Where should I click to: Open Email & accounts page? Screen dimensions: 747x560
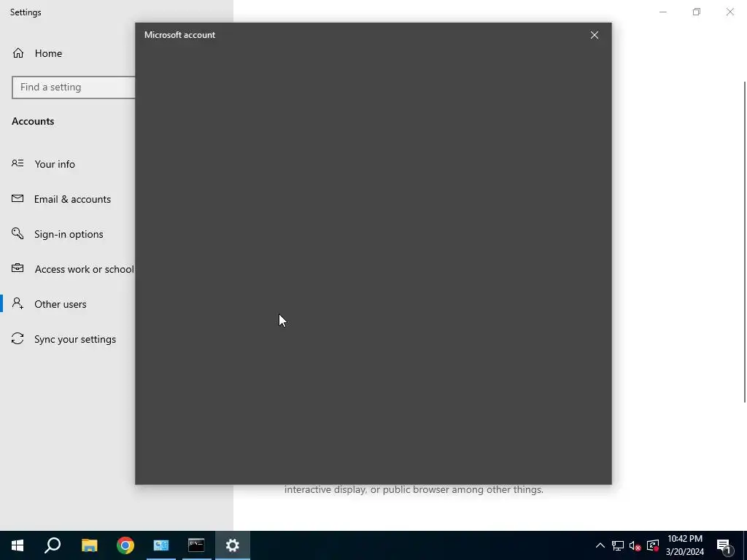[x=72, y=199]
